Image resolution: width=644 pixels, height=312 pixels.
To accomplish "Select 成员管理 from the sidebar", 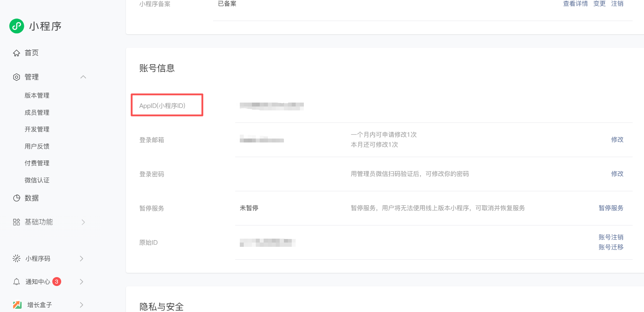I will click(37, 113).
